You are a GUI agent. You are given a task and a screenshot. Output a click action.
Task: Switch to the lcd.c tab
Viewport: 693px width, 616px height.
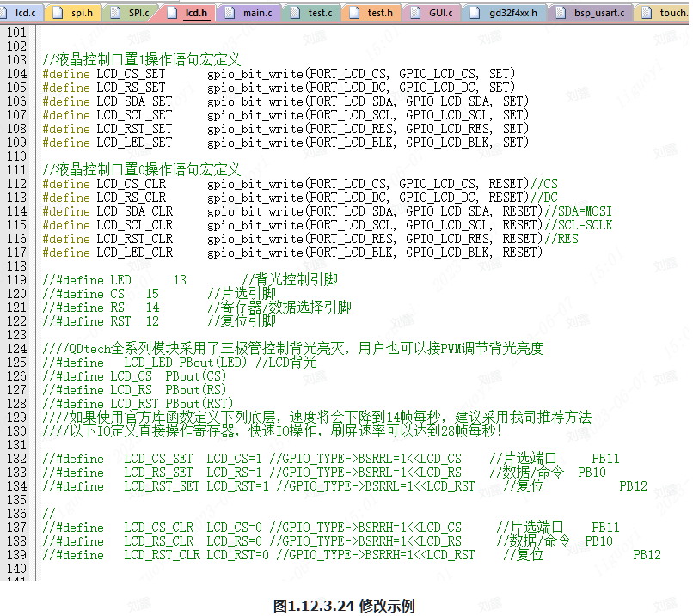click(21, 13)
